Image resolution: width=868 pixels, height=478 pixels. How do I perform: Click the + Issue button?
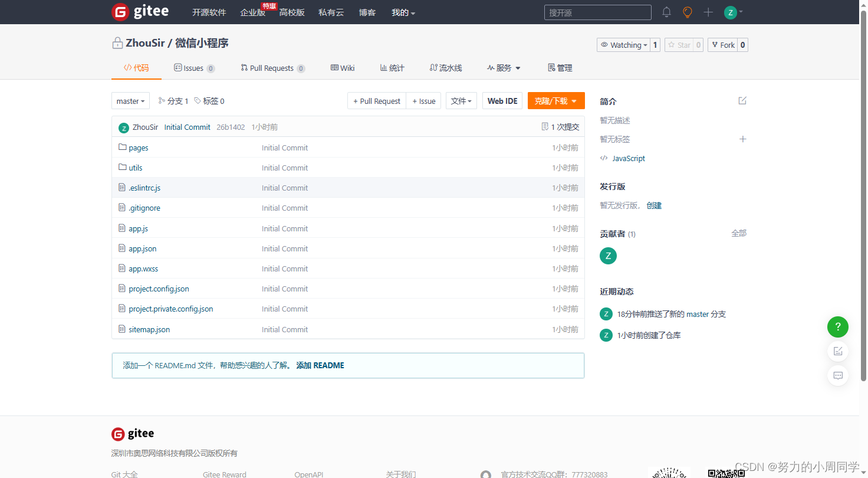(x=423, y=101)
